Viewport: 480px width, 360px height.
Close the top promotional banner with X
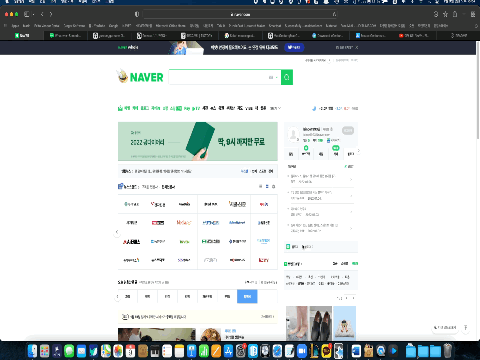coord(357,47)
